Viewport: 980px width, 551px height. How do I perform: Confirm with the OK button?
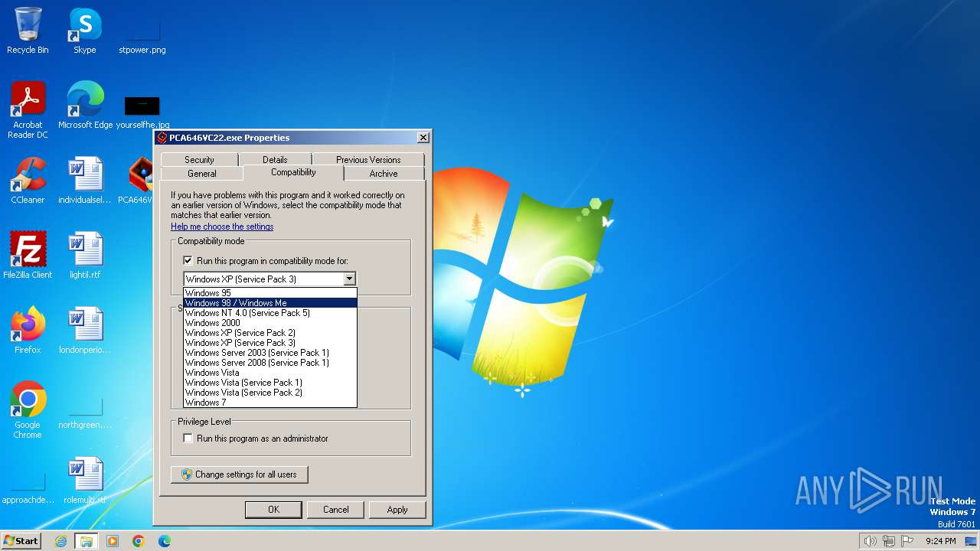pyautogui.click(x=273, y=510)
